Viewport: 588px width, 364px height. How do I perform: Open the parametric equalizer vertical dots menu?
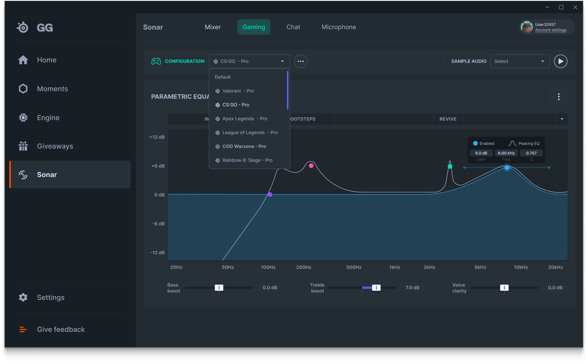pos(559,97)
